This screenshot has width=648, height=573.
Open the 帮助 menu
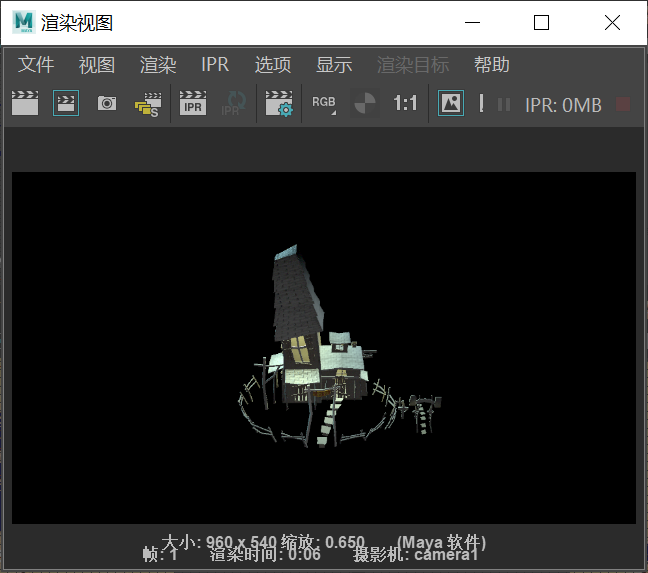click(491, 65)
